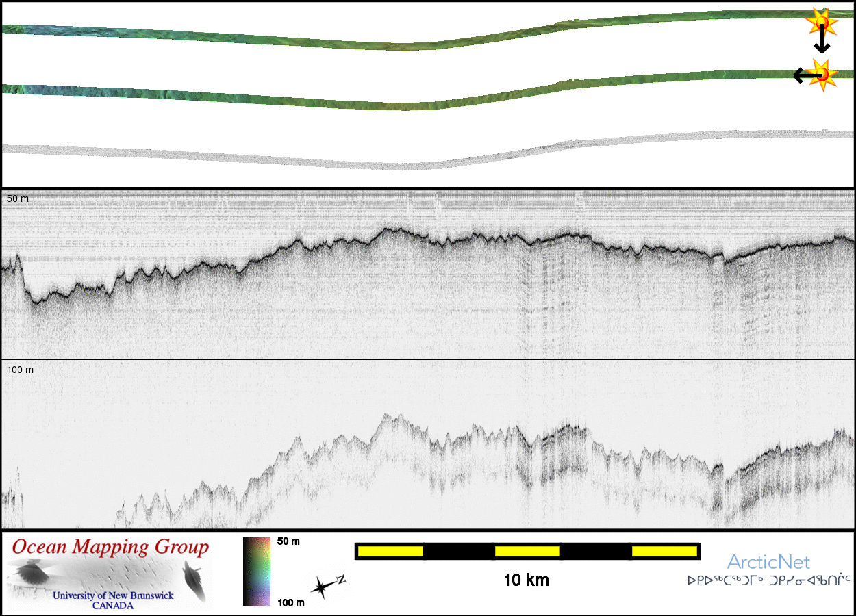
Task: Click the lower starburst marker on the middle swath
Action: pos(823,73)
